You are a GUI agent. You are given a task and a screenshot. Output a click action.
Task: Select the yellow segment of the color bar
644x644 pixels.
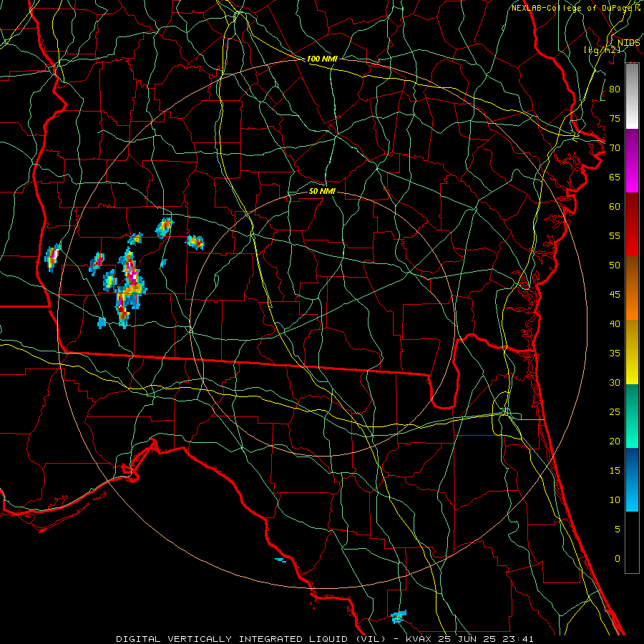pyautogui.click(x=632, y=352)
